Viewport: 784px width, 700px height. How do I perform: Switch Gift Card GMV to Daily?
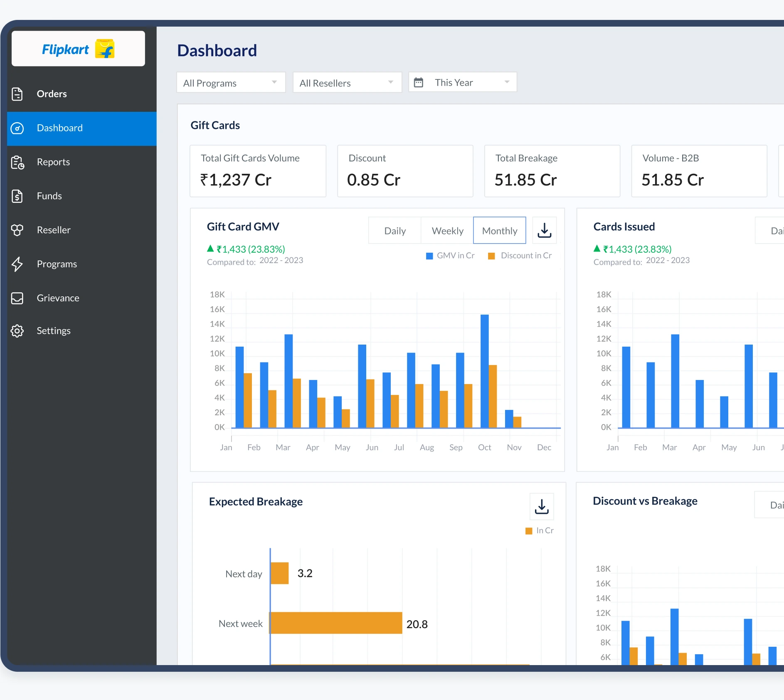click(395, 231)
